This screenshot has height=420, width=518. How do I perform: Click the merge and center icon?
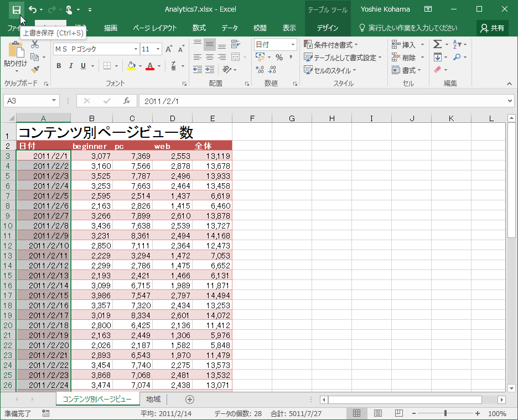(x=236, y=57)
